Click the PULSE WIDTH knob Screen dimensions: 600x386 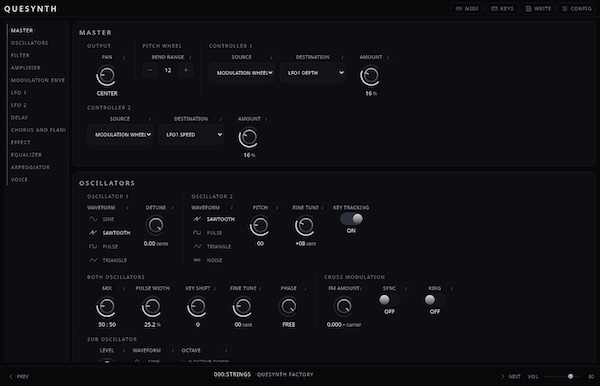pyautogui.click(x=152, y=306)
